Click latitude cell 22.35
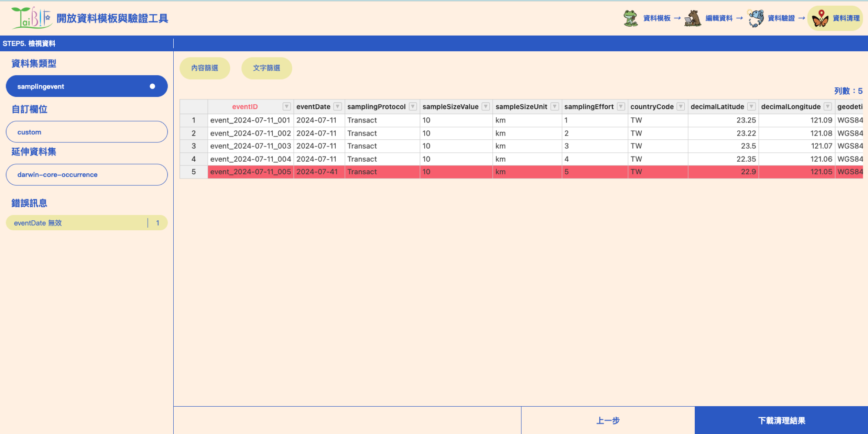 tap(723, 159)
